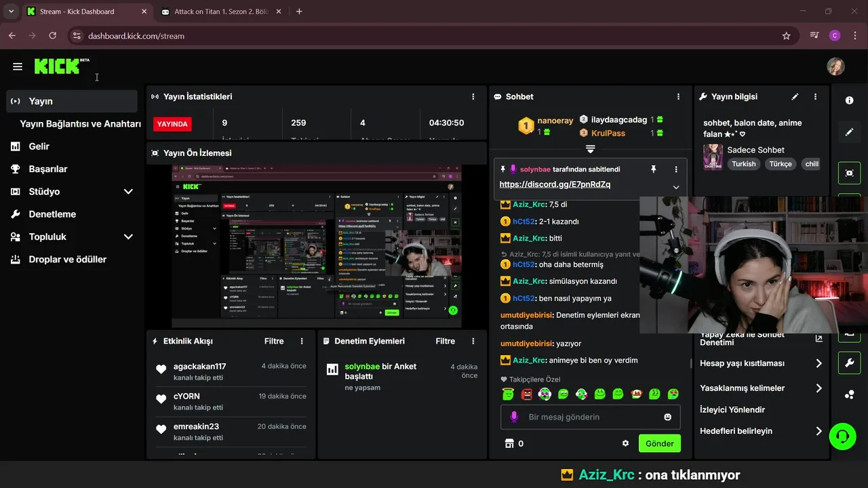Expand the Topluluk sidebar section

(128, 237)
